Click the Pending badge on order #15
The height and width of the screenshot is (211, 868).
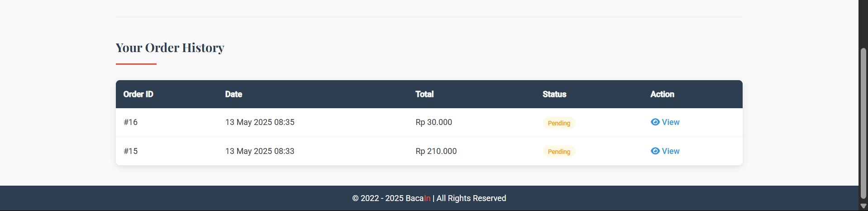(559, 152)
